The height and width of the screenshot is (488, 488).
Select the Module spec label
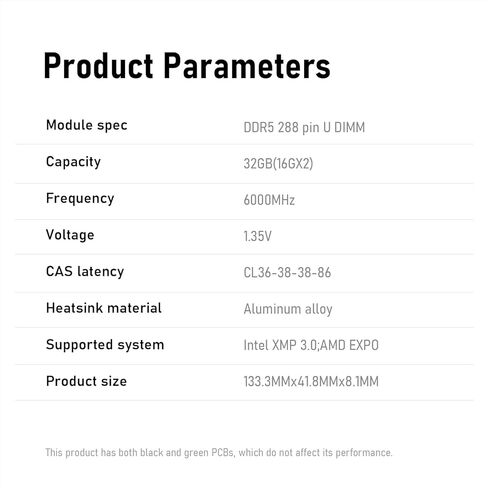[x=87, y=126]
